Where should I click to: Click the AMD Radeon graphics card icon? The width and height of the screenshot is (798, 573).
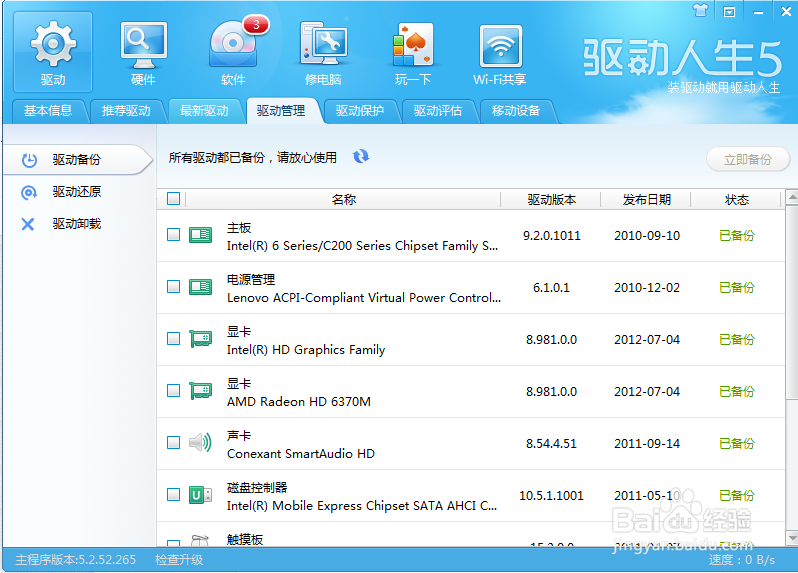(201, 391)
